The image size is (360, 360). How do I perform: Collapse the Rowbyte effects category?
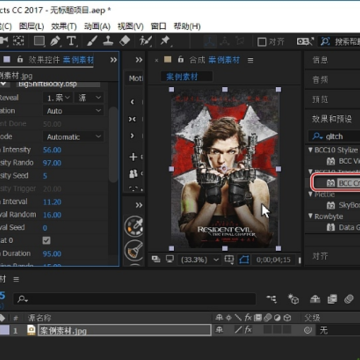coord(311,216)
